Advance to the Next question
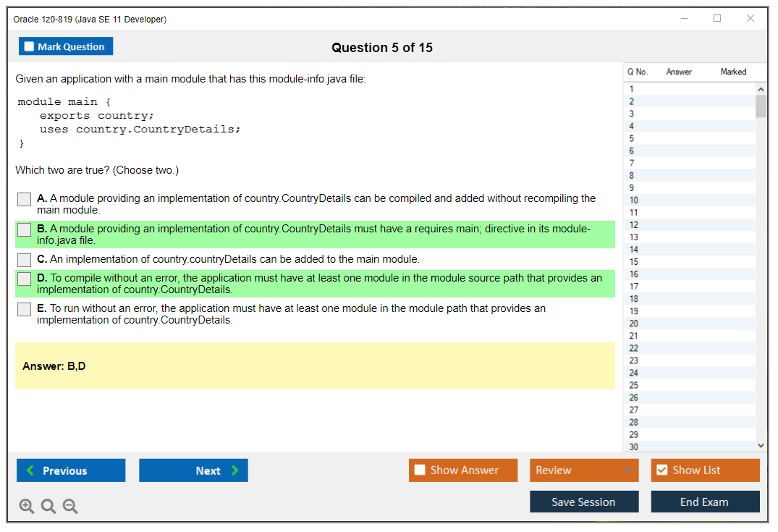This screenshot has width=778, height=532. coord(193,470)
